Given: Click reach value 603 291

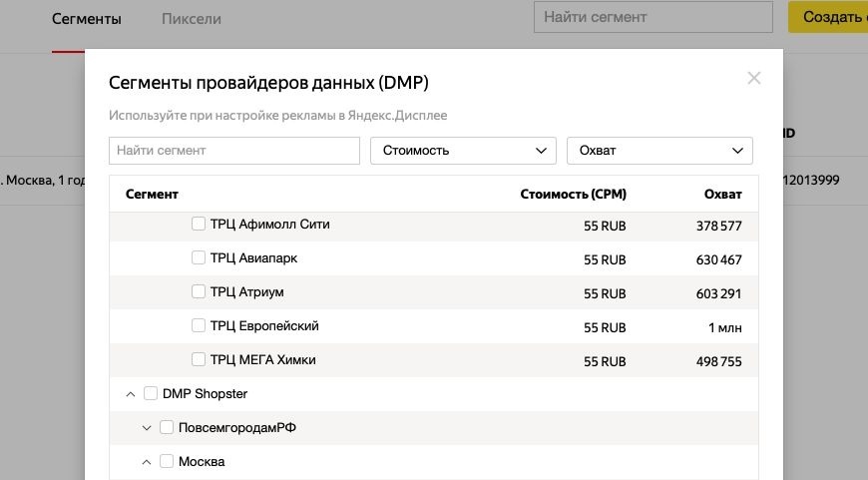Looking at the screenshot, I should [x=718, y=293].
